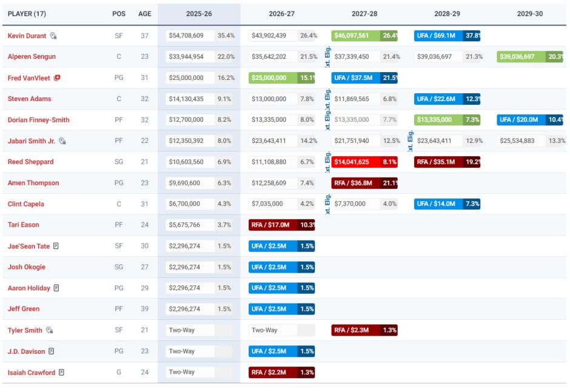Screen dimensions: 570x392
Task: Click the note icon next to Isaiah Crawford
Action: tap(62, 373)
